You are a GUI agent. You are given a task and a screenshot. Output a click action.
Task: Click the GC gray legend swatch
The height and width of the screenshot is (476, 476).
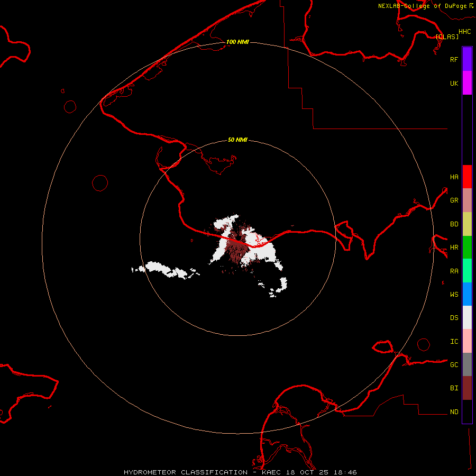click(467, 364)
